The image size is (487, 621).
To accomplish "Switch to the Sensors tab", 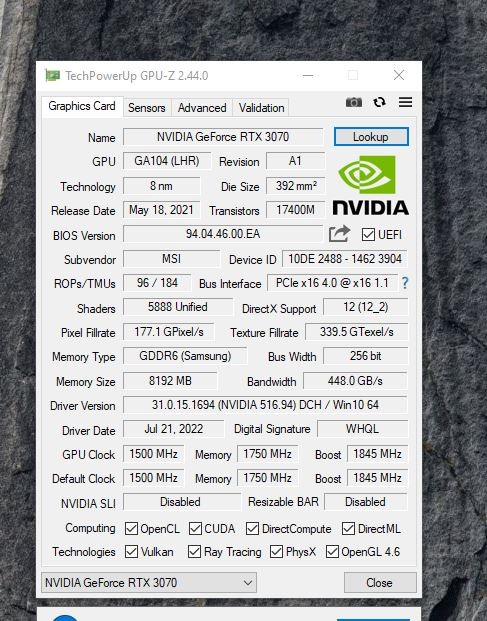I will tap(146, 108).
